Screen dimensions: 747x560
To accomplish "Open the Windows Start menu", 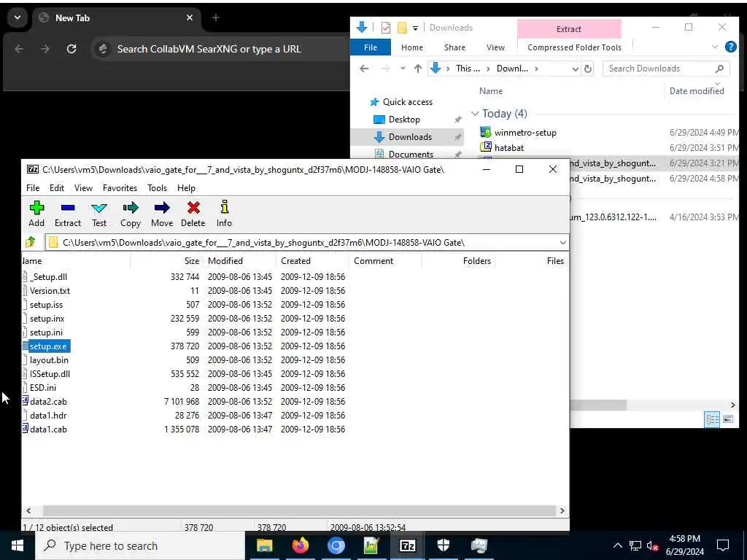I will (18, 545).
